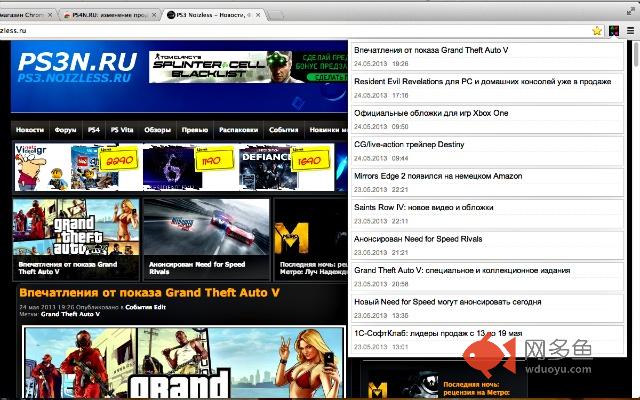
Task: Open popup item Saints Row IV новое видео
Action: tap(487, 213)
